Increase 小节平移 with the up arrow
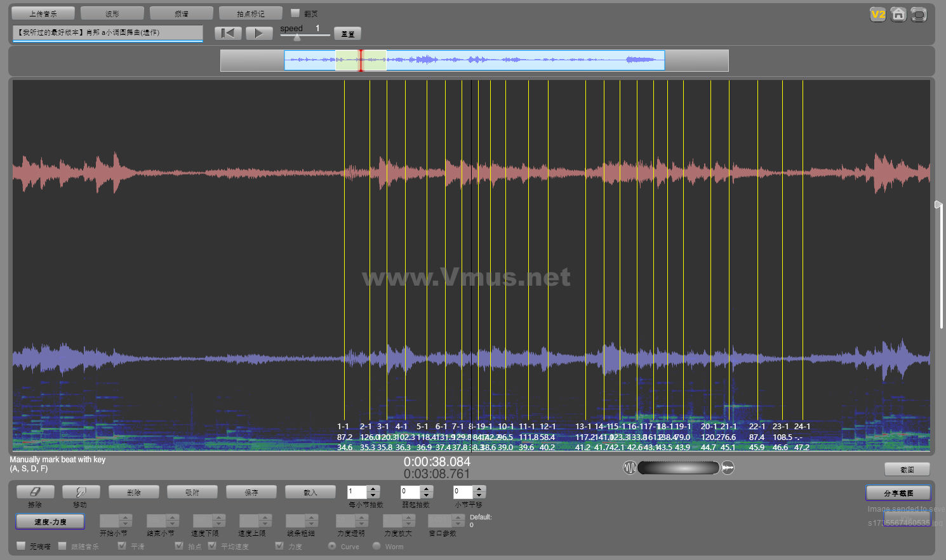The image size is (946, 560). tap(479, 489)
